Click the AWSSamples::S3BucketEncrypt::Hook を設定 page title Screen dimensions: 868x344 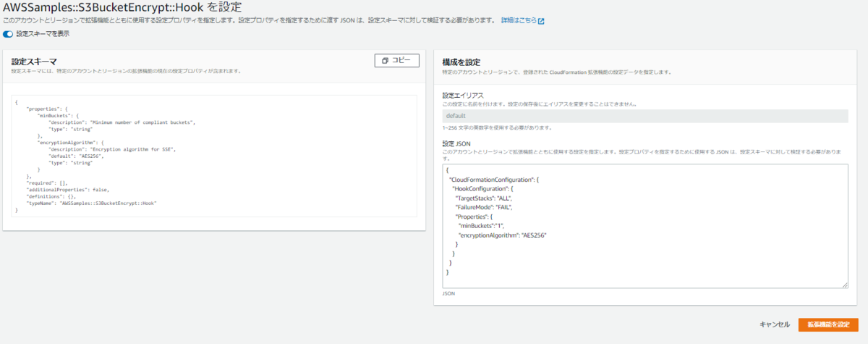pyautogui.click(x=122, y=7)
